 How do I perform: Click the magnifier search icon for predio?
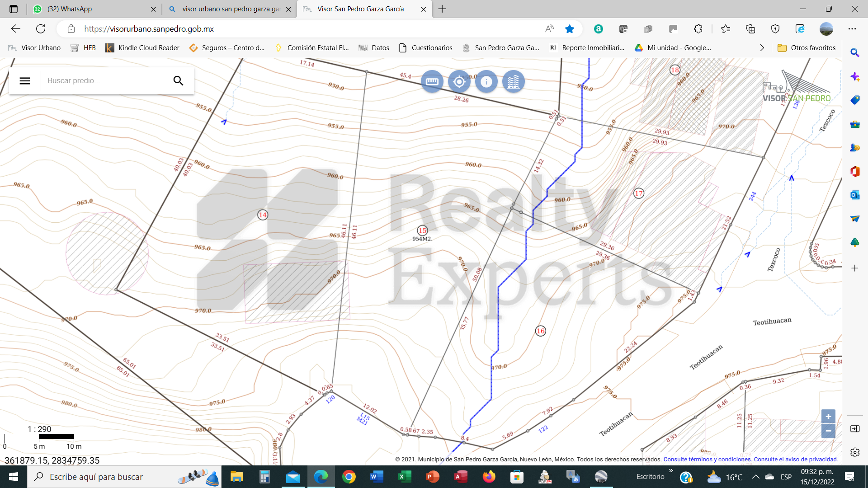[178, 81]
